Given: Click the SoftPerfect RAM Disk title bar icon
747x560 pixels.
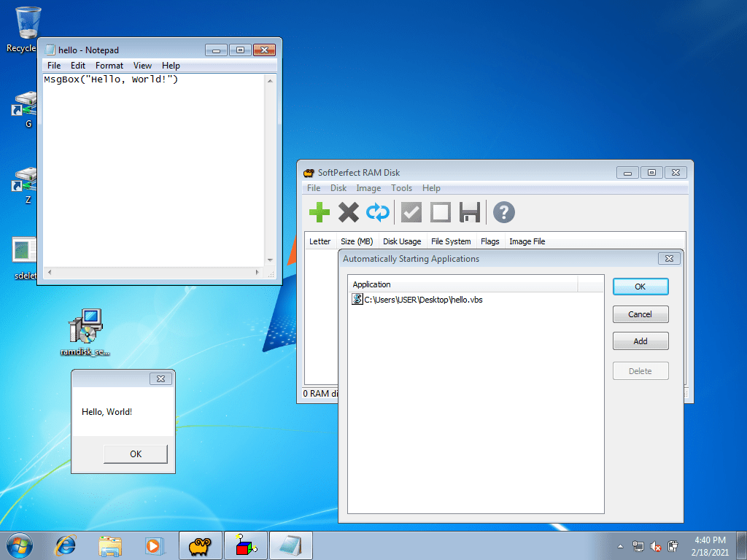Looking at the screenshot, I should tap(309, 173).
